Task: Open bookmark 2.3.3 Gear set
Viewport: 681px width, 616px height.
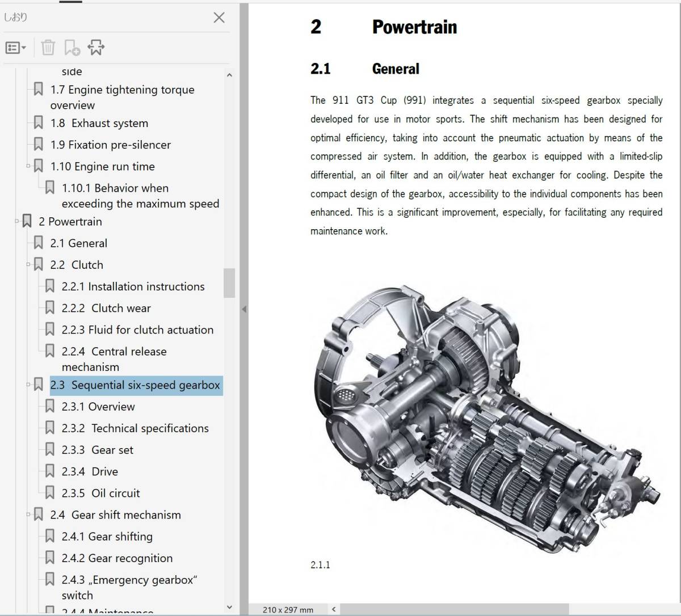Action: (x=98, y=450)
